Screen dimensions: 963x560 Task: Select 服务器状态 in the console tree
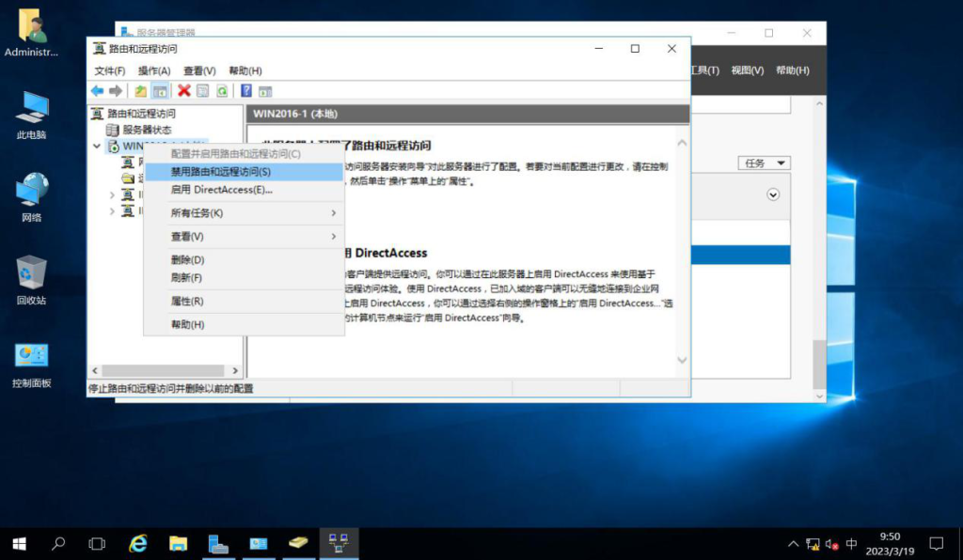point(147,130)
